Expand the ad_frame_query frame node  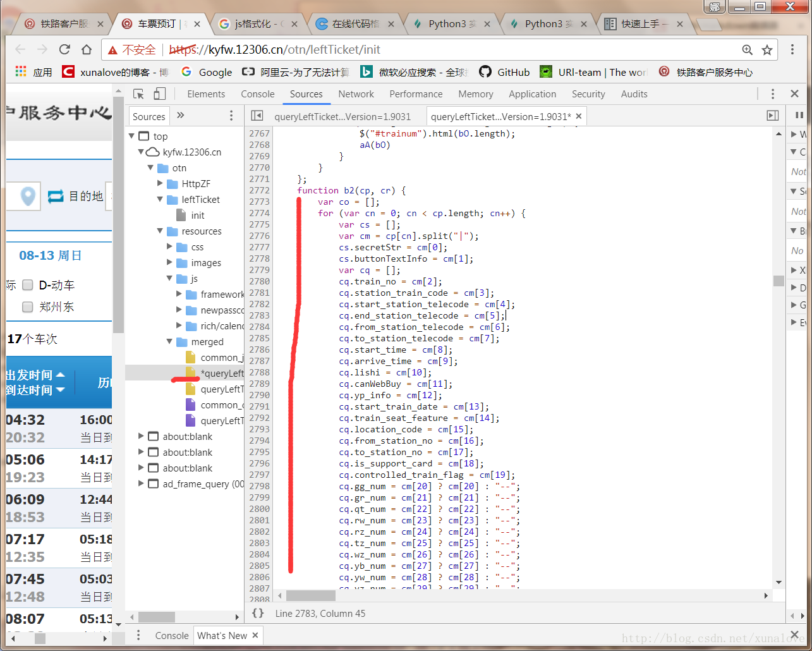[141, 484]
